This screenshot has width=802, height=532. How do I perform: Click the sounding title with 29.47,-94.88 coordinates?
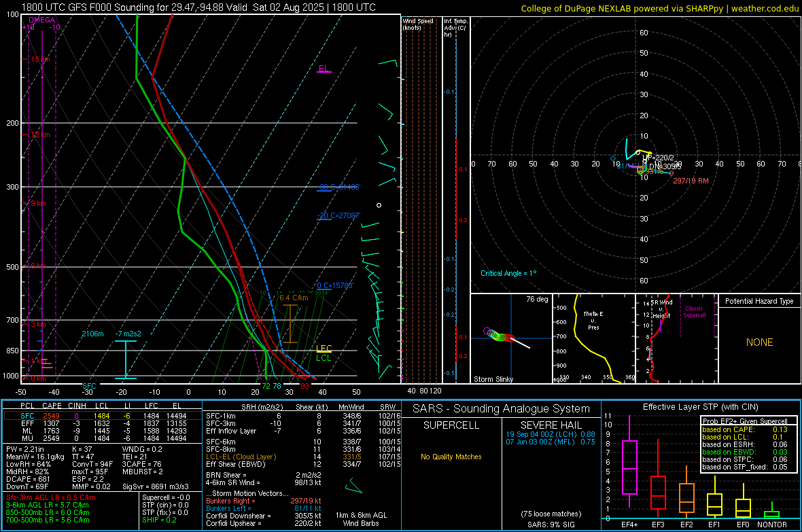(x=198, y=7)
